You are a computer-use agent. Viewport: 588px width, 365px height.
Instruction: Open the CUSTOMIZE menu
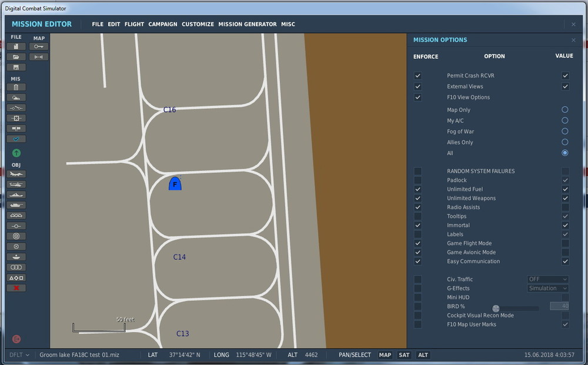(198, 24)
